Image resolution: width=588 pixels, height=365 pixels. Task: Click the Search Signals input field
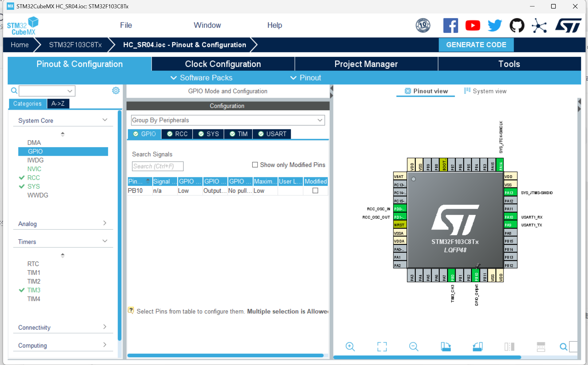coord(158,166)
